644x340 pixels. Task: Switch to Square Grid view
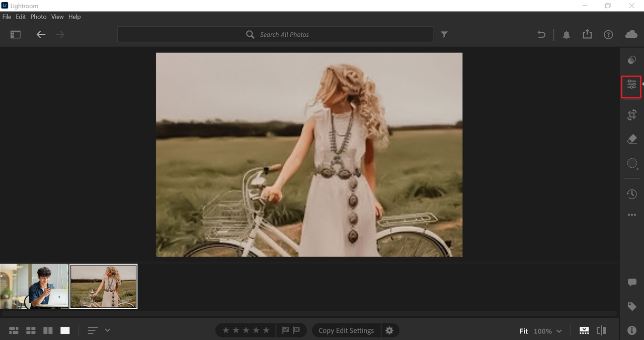[x=31, y=330]
